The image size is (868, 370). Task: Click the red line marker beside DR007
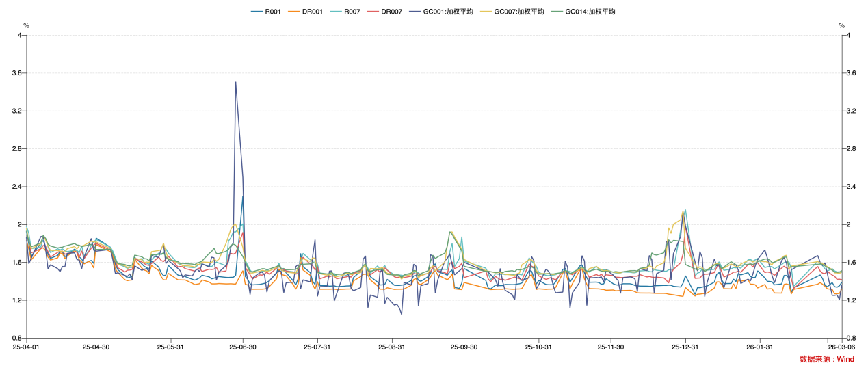pos(375,12)
